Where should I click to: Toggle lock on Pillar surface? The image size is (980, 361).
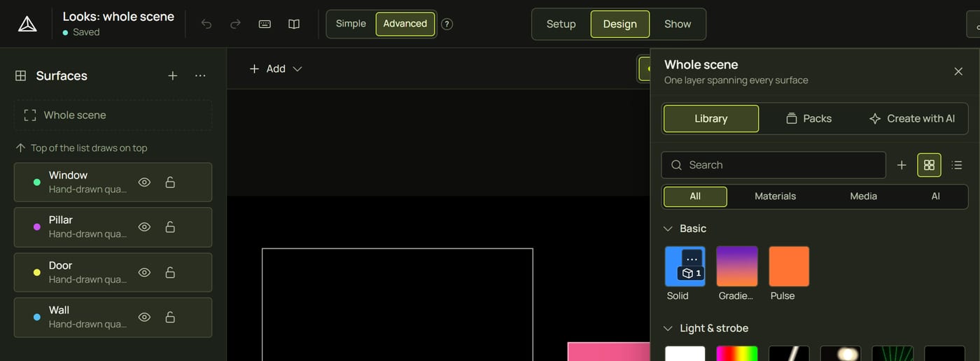click(x=170, y=227)
